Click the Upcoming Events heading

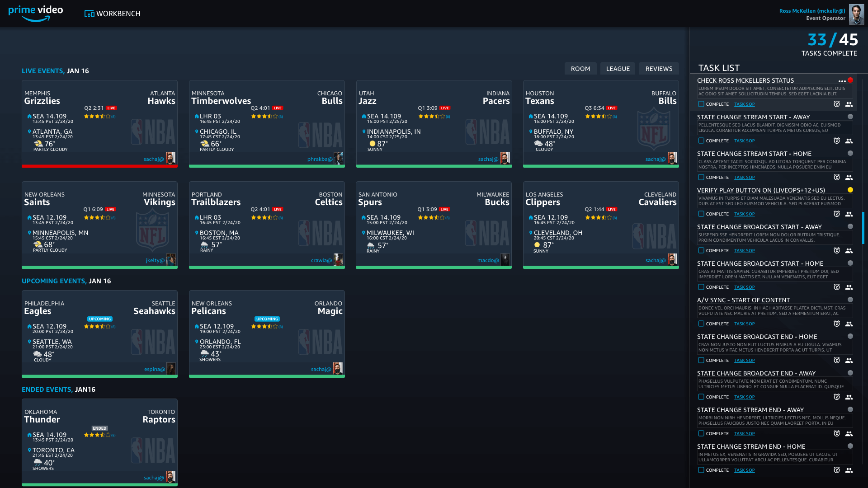(66, 281)
